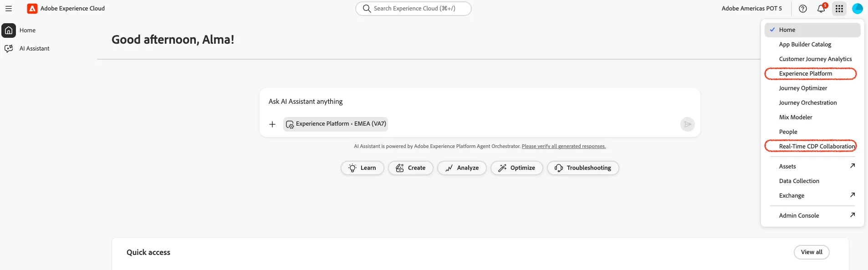868x270 pixels.
Task: Open Exchange external link arrow
Action: [853, 195]
